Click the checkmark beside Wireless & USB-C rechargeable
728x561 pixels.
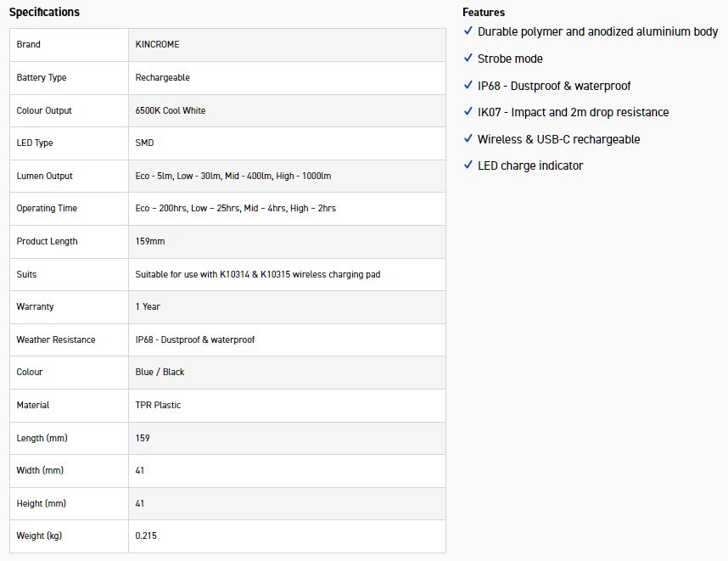[x=468, y=139]
